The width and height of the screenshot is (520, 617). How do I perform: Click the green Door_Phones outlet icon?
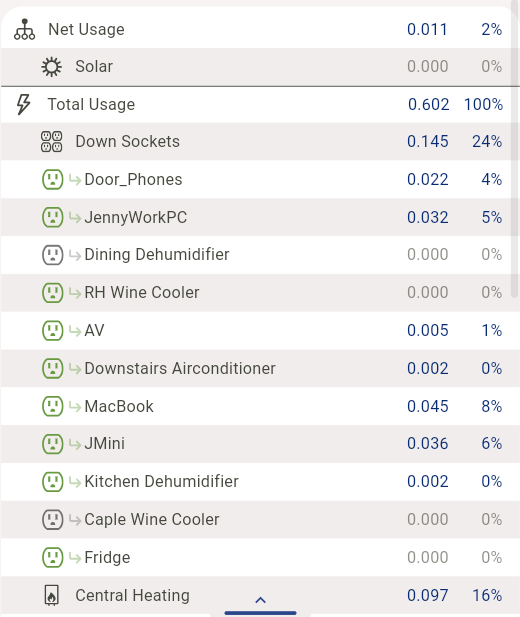(52, 179)
